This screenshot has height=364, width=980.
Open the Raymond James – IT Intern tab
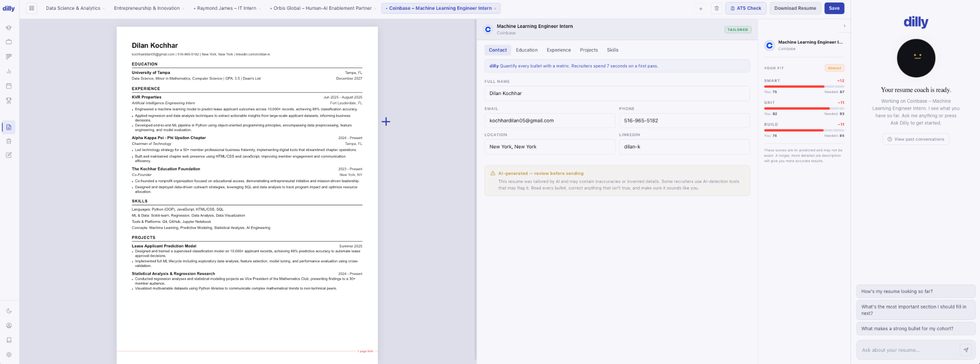[x=226, y=8]
